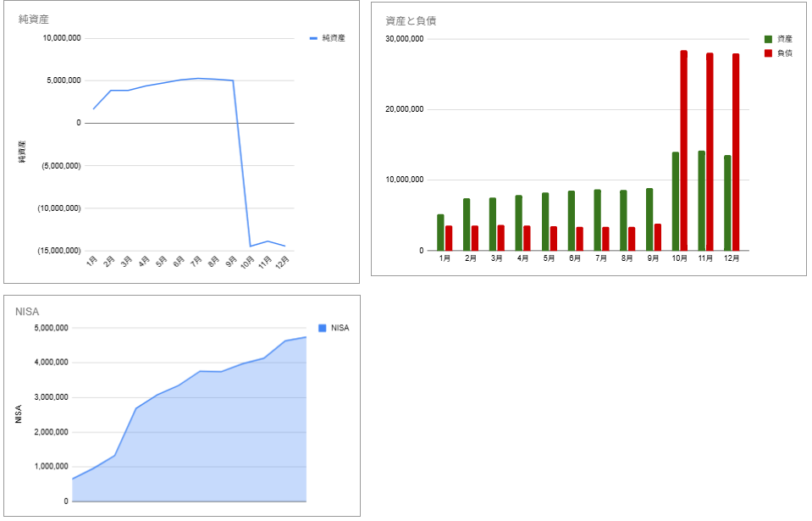Click the 12月 label in bar chart

pyautogui.click(x=732, y=258)
